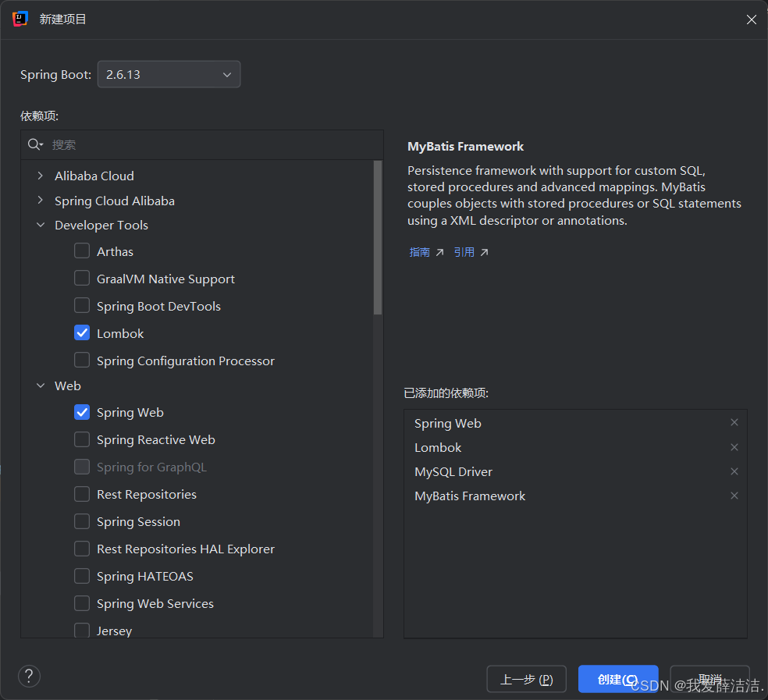Remove Lombok from added dependencies list
768x700 pixels.
[x=734, y=446]
